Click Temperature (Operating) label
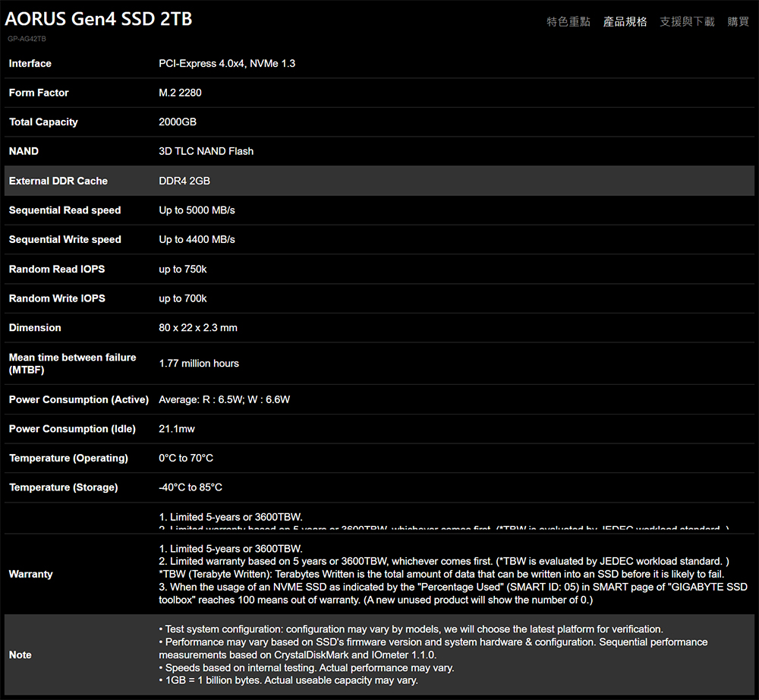Viewport: 759px width, 700px height. 69,458
